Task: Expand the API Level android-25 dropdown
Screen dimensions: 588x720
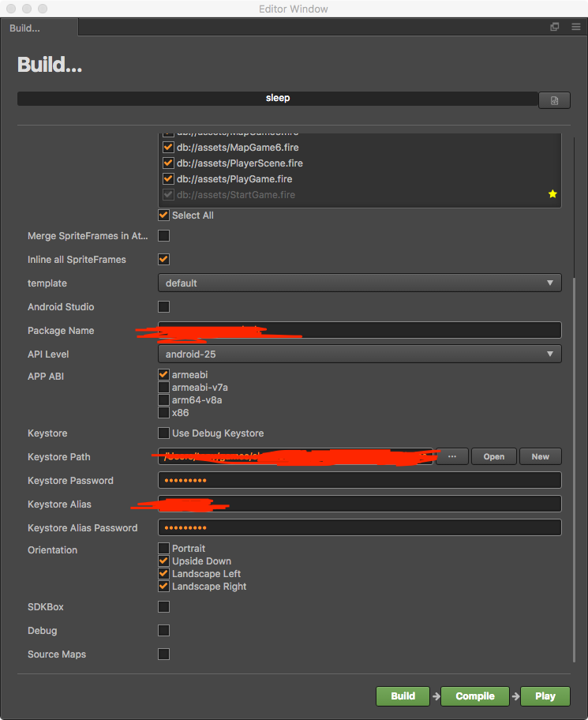Action: (x=360, y=354)
